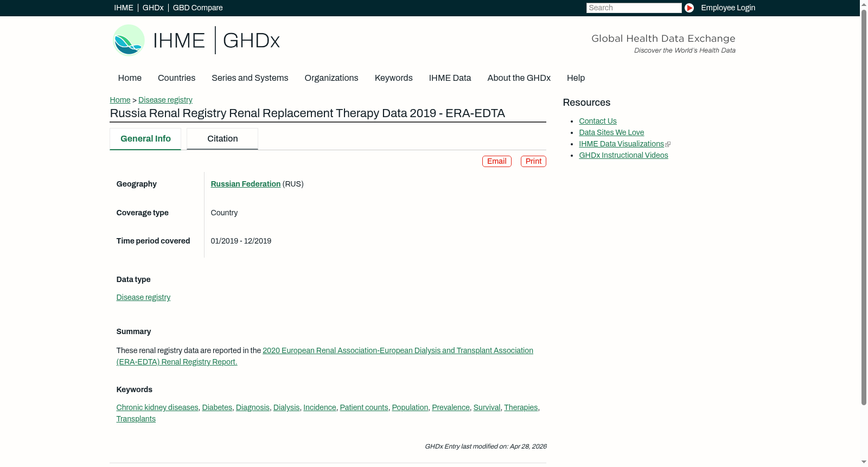Open Survival keyword link

[x=487, y=407]
